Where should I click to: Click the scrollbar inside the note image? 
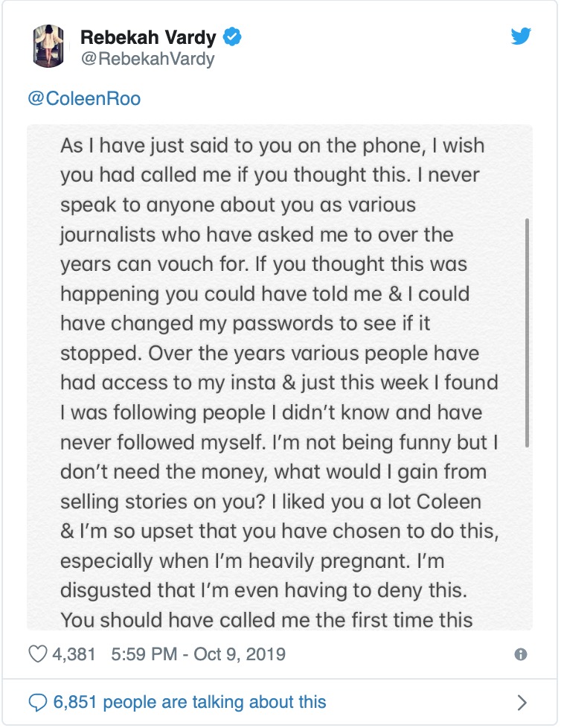tap(527, 331)
